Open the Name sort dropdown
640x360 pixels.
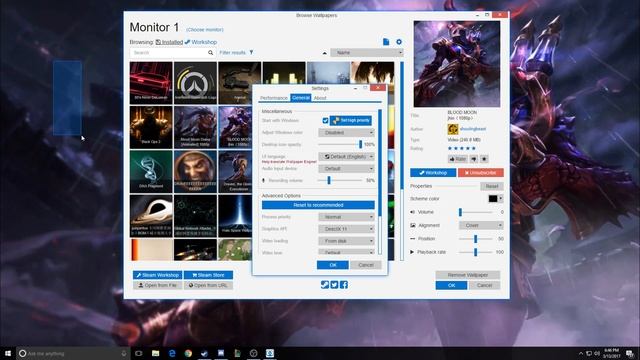coord(367,53)
